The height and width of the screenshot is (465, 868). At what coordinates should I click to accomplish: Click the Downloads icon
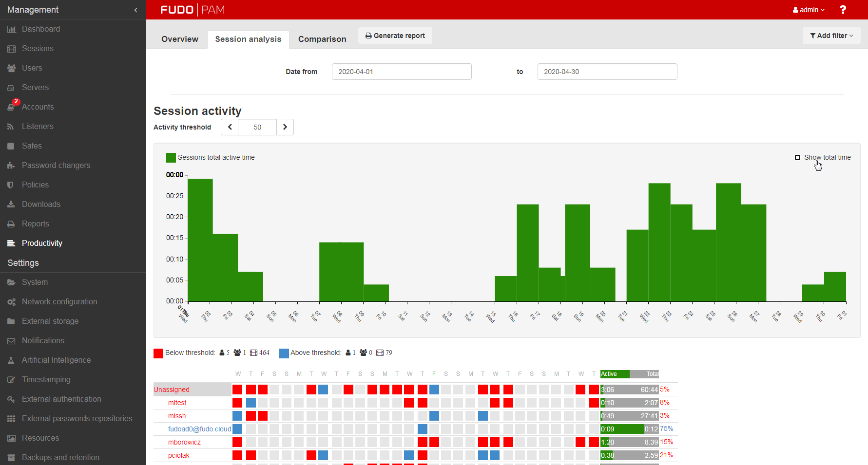[11, 205]
